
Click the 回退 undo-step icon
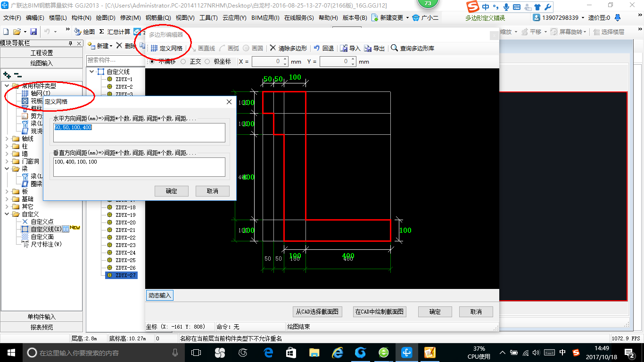coord(317,48)
